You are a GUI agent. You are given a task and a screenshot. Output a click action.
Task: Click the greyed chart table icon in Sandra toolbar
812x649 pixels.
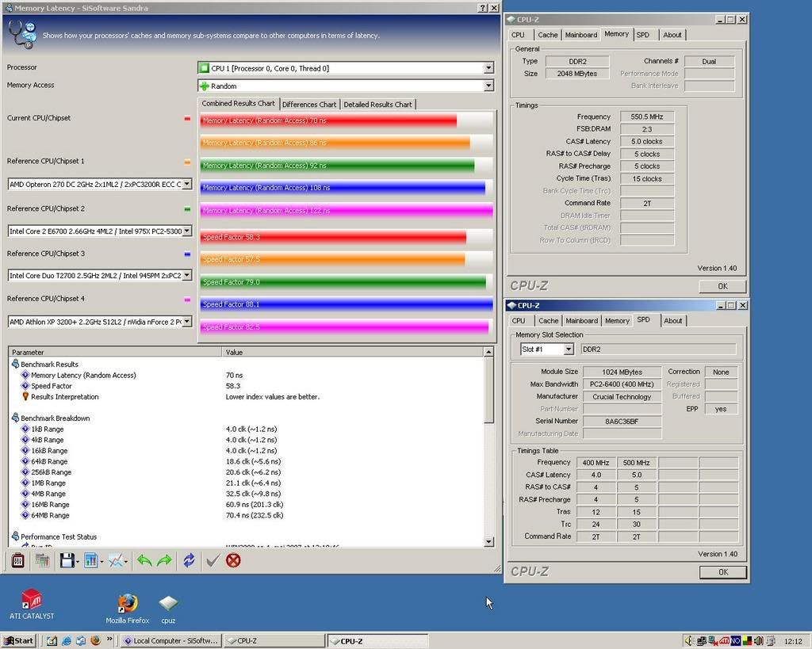(x=43, y=560)
